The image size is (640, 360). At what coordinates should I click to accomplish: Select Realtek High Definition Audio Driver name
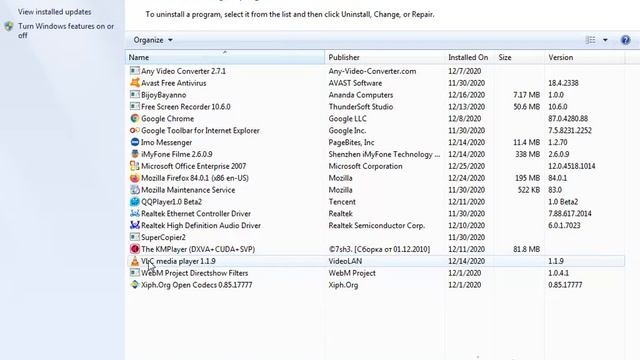201,226
